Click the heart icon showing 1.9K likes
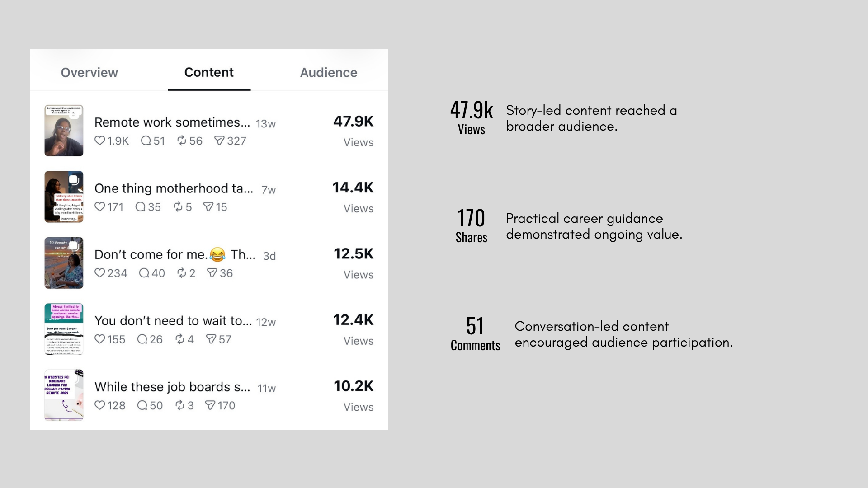Viewport: 868px width, 488px height. (99, 141)
